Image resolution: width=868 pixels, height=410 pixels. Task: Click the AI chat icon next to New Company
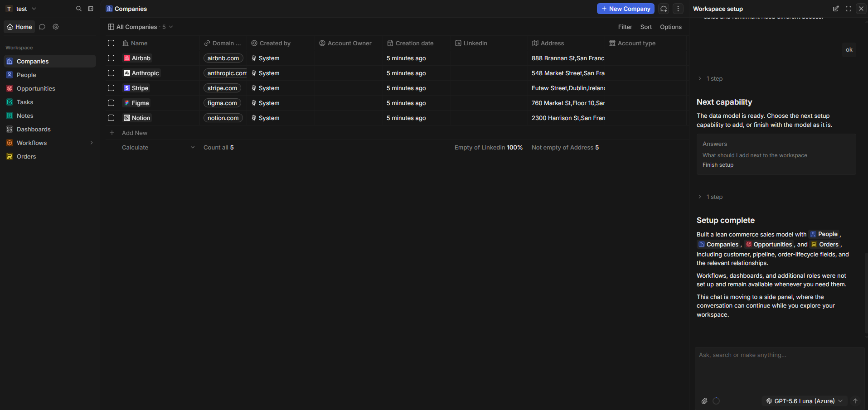[664, 9]
